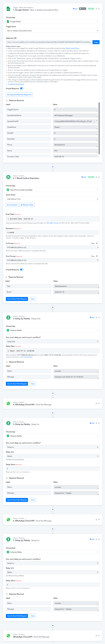Click the Phone value 9876543210

tap(75, 145)
